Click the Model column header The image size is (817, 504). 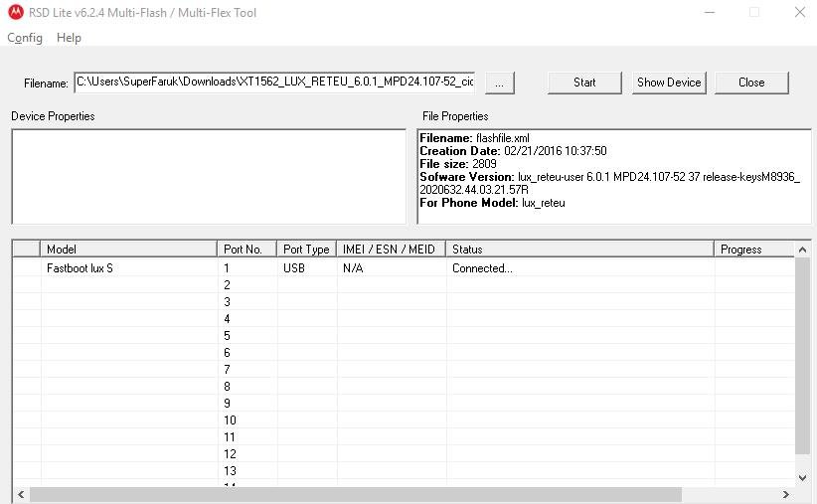(x=128, y=250)
